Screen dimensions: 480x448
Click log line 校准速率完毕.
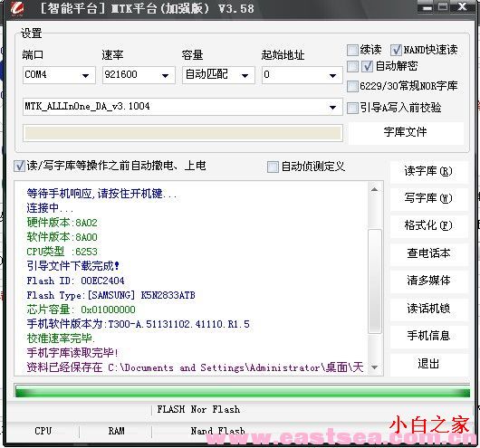(x=61, y=338)
